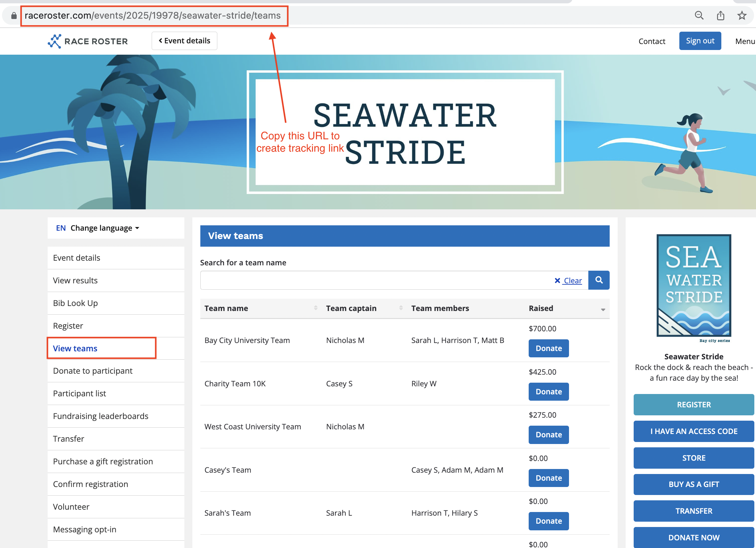
Task: Click the browser zoom magnifier icon
Action: pos(699,15)
